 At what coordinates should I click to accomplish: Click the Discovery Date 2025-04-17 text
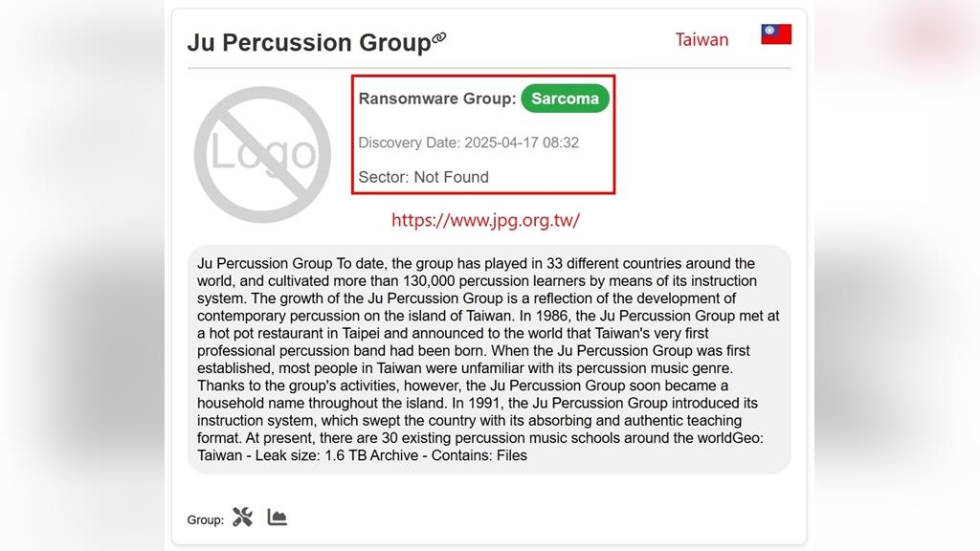click(x=468, y=143)
